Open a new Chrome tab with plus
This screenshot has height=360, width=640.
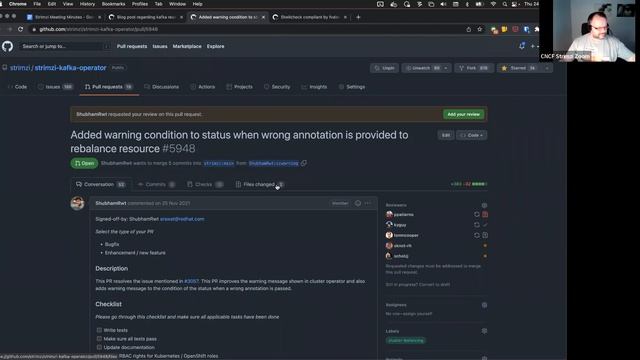(358, 17)
